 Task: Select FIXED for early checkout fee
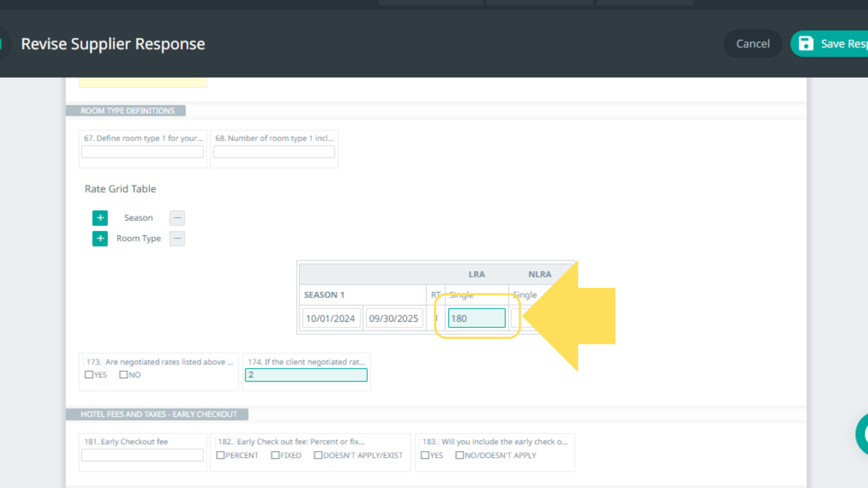275,455
